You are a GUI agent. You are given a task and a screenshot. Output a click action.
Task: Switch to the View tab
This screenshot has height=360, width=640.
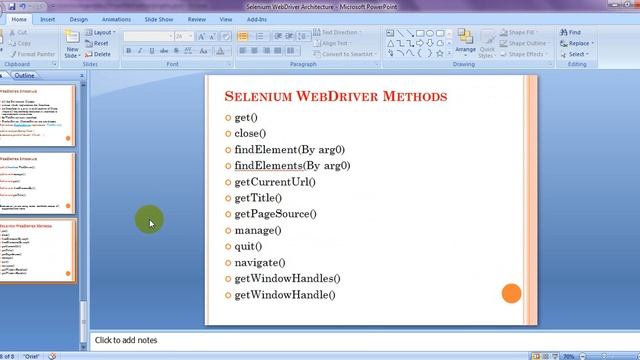pos(226,19)
